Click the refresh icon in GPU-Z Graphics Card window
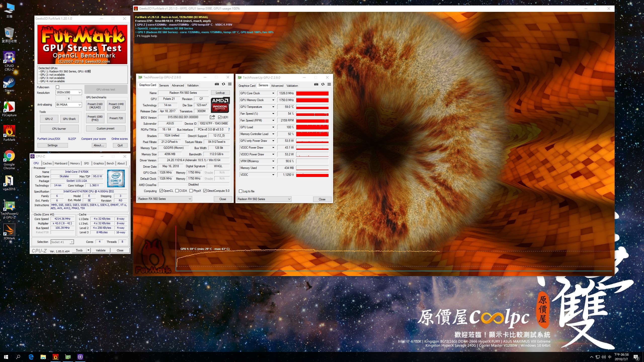This screenshot has width=644, height=362. pos(223,84)
